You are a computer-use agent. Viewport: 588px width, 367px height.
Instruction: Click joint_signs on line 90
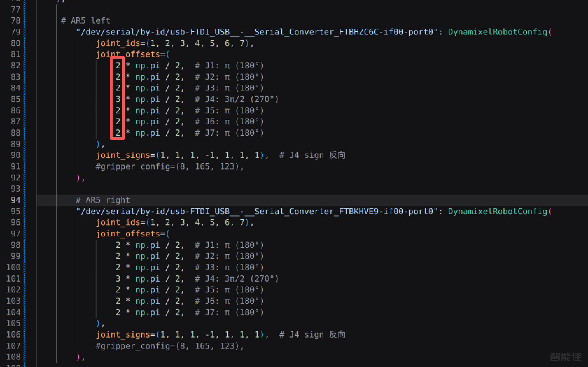(x=123, y=155)
